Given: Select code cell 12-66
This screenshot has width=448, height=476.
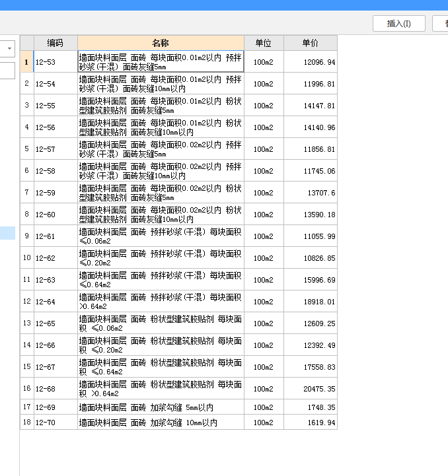Looking at the screenshot, I should 56,345.
